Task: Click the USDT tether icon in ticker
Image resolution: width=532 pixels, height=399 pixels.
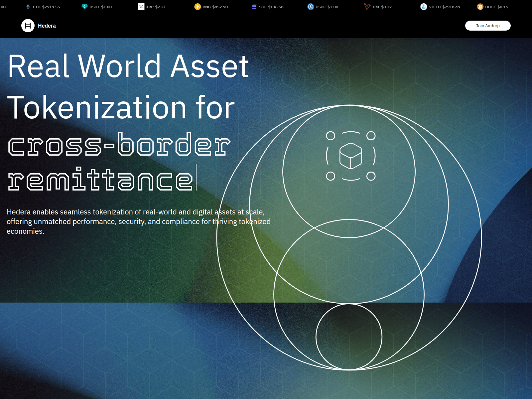Action: pyautogui.click(x=84, y=7)
